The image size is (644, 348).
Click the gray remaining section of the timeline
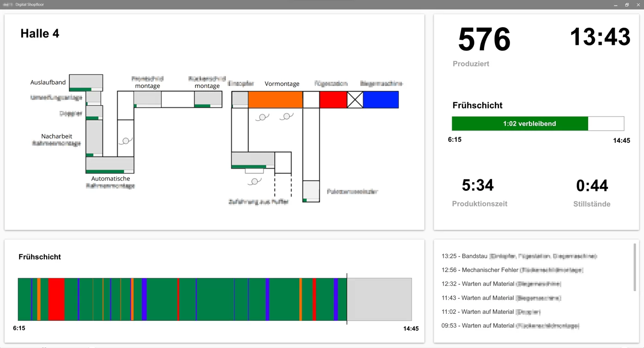click(x=379, y=299)
